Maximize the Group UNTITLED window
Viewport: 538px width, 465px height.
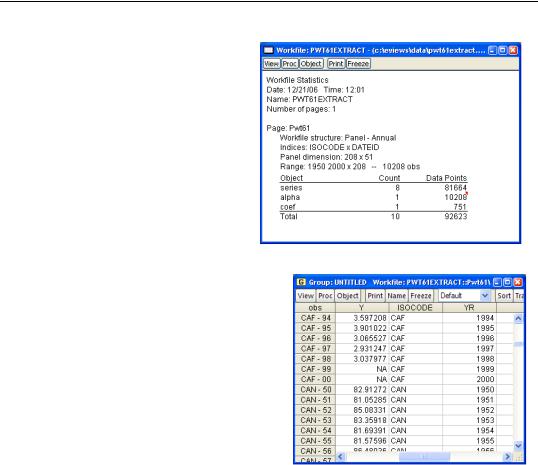click(507, 282)
